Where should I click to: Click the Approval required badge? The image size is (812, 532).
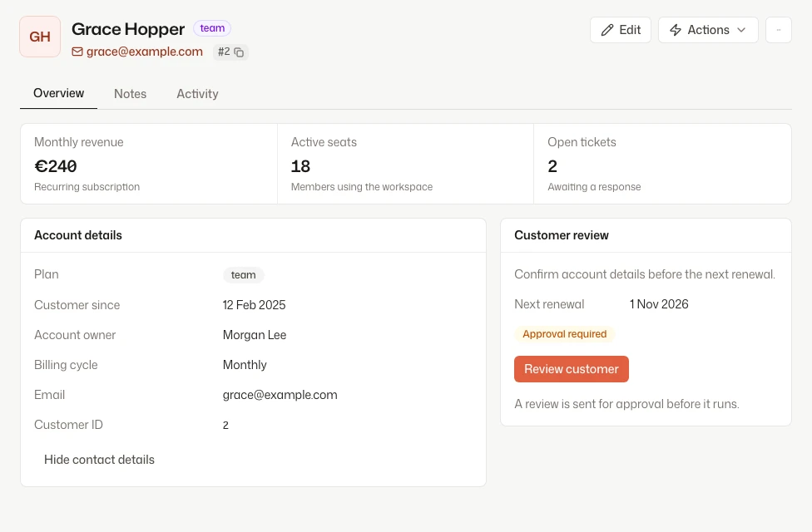click(564, 334)
